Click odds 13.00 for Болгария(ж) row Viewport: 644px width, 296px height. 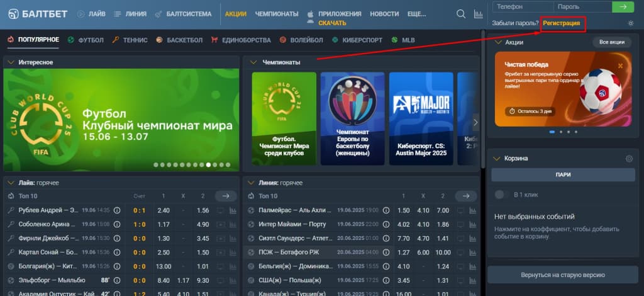(x=164, y=266)
